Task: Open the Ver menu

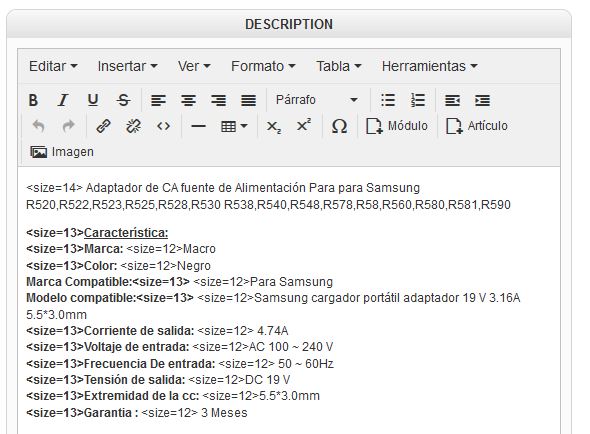Action: pyautogui.click(x=194, y=66)
